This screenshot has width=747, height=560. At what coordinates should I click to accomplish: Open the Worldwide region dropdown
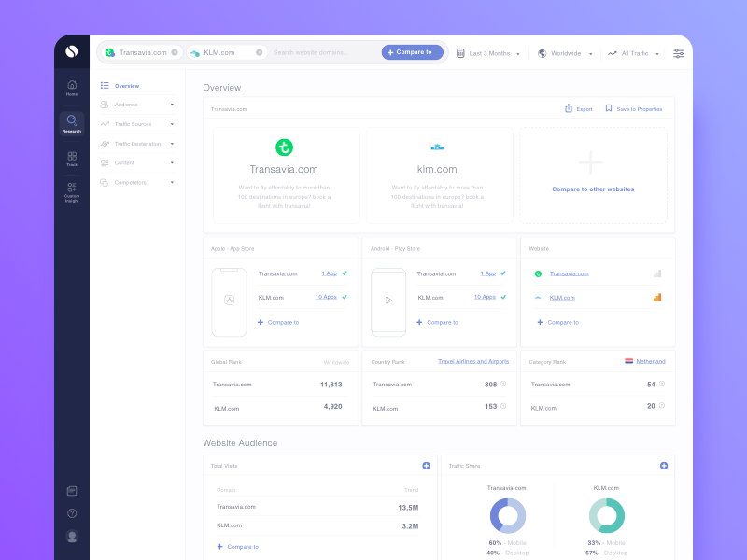tap(566, 53)
